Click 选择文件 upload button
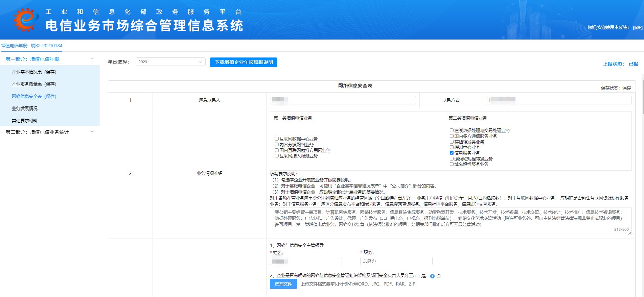Viewport: 644px width, 297px height. (283, 284)
